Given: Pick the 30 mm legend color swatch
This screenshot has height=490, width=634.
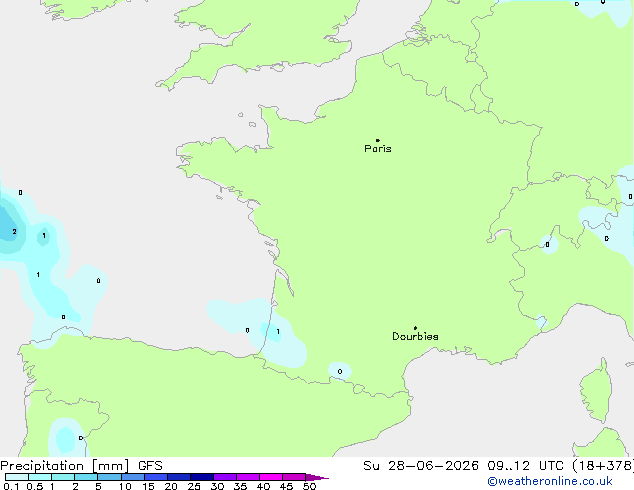Looking at the screenshot, I should click(x=225, y=477).
